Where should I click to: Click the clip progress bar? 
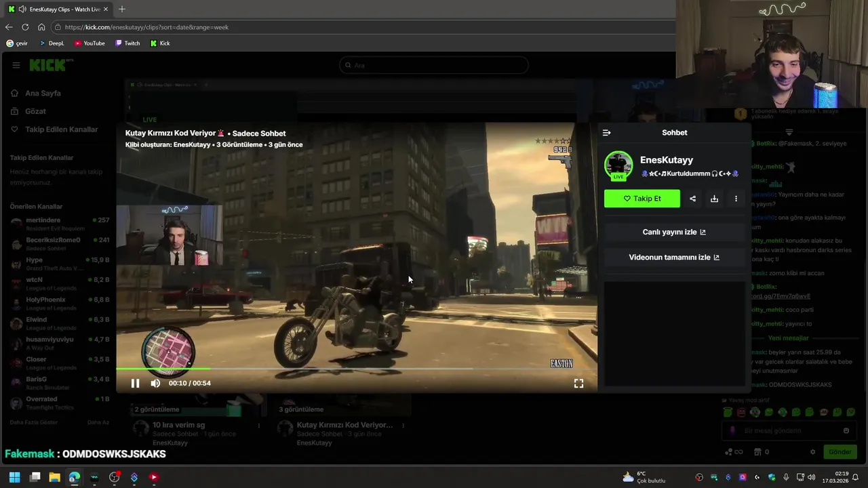(357, 369)
